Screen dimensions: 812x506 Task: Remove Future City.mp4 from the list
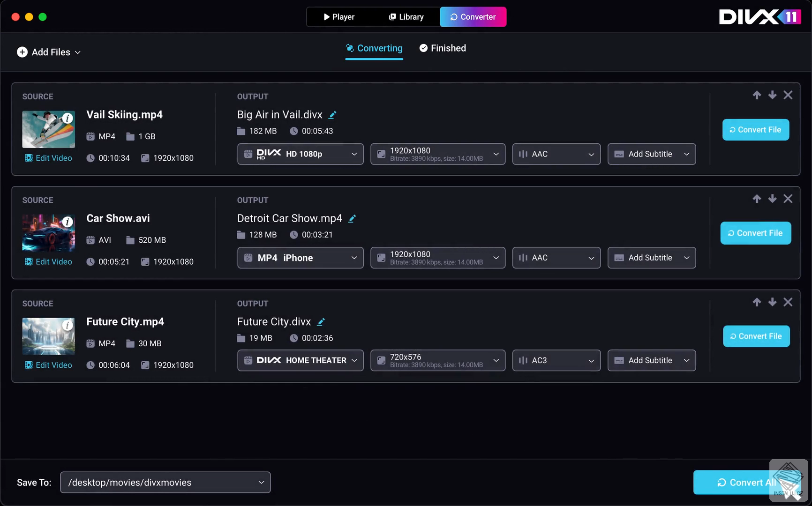pos(788,302)
